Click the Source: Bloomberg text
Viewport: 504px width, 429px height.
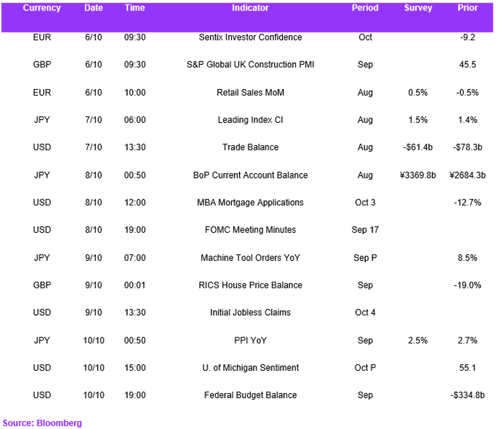(x=42, y=423)
